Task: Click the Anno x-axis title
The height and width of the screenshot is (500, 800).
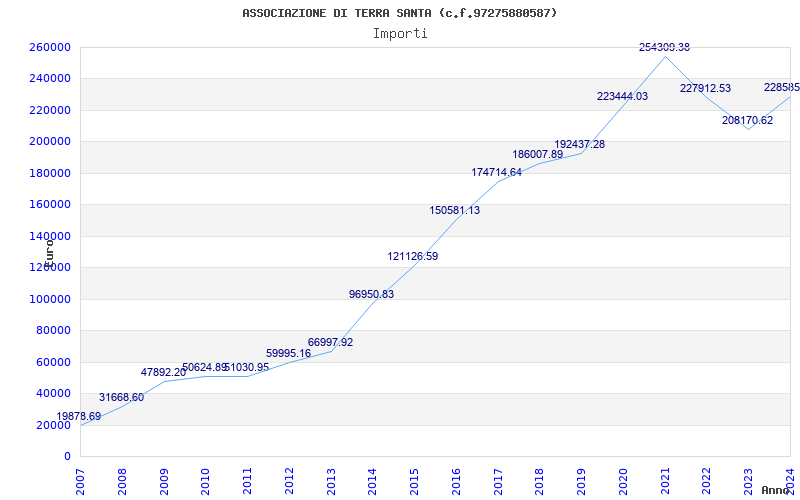Action: [x=775, y=490]
